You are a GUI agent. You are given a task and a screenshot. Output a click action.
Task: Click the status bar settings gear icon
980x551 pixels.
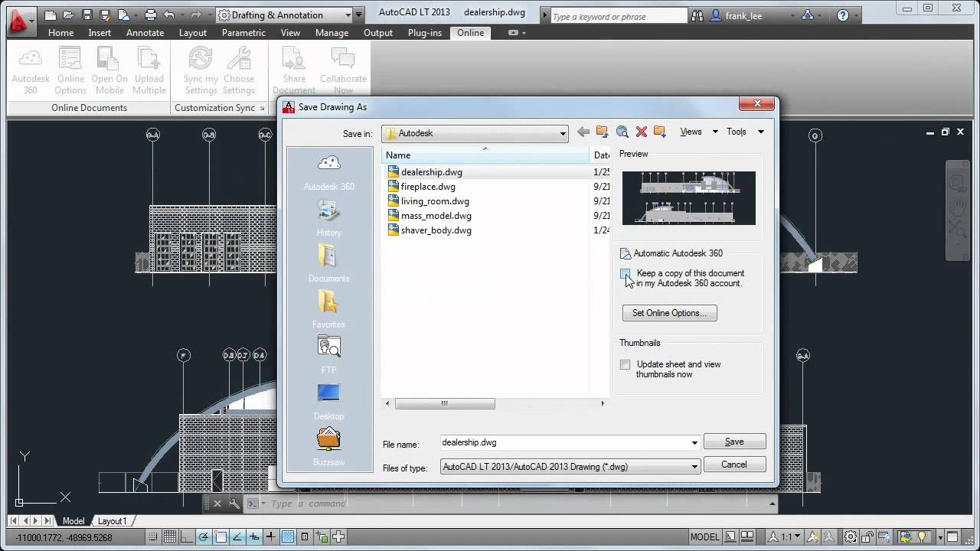tap(851, 537)
